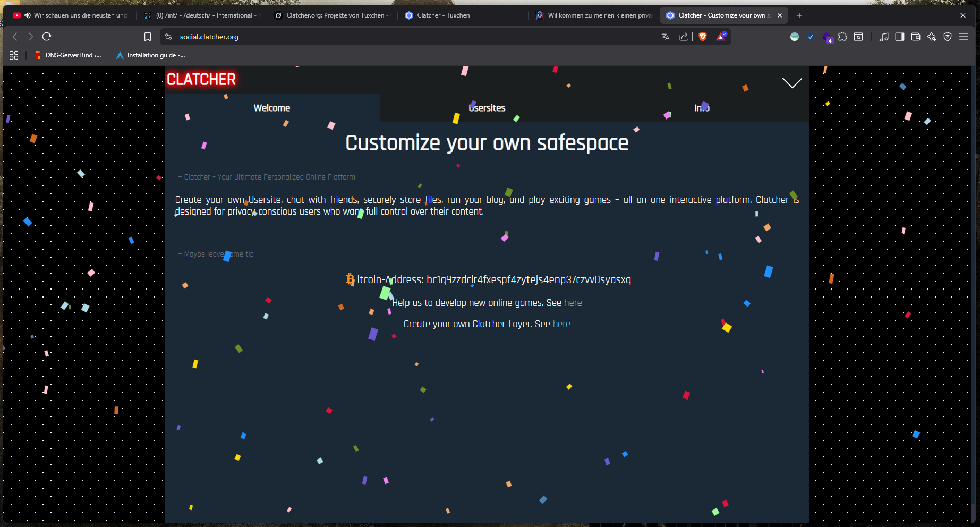
Task: Open the Extensions puzzle menu
Action: coord(843,37)
